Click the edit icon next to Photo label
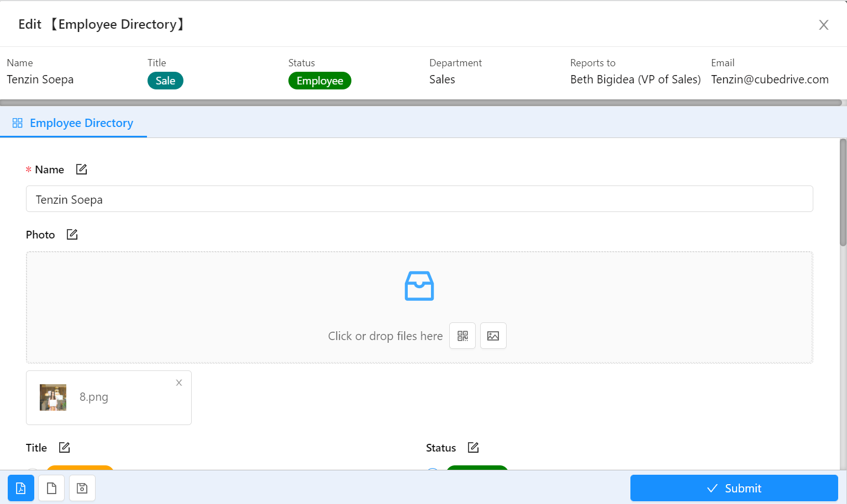This screenshot has width=847, height=504. (72, 235)
